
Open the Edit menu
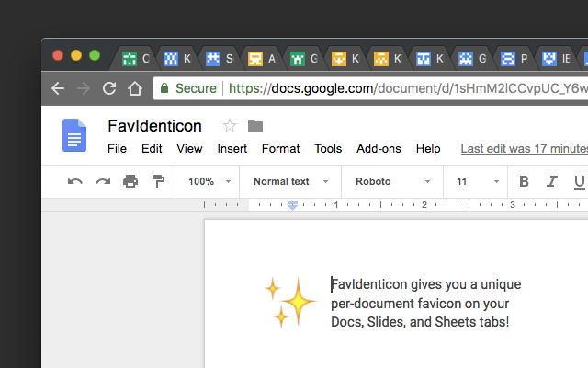[x=152, y=149]
